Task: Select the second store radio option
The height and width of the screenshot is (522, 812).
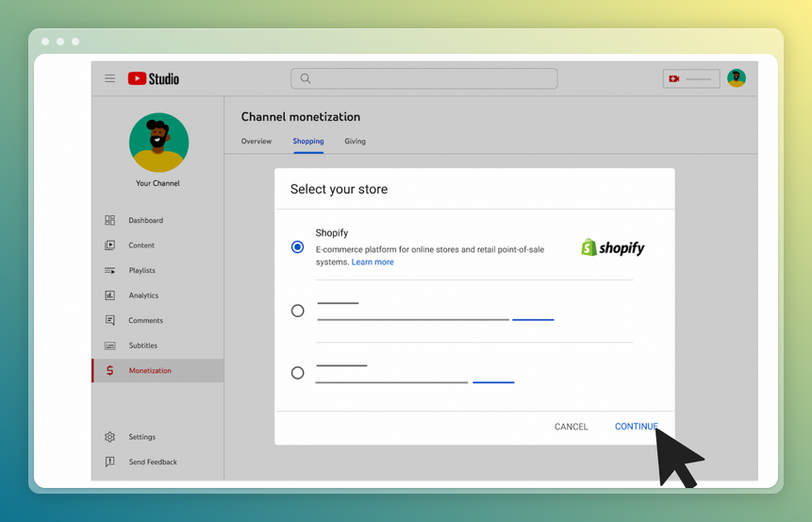Action: [x=297, y=311]
